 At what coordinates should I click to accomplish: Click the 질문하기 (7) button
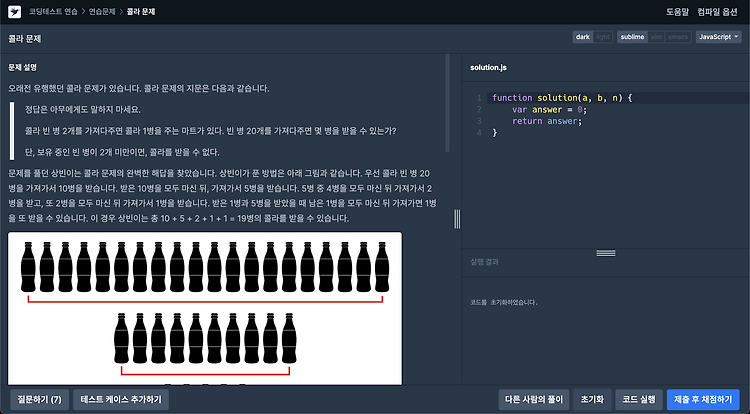[x=40, y=399]
